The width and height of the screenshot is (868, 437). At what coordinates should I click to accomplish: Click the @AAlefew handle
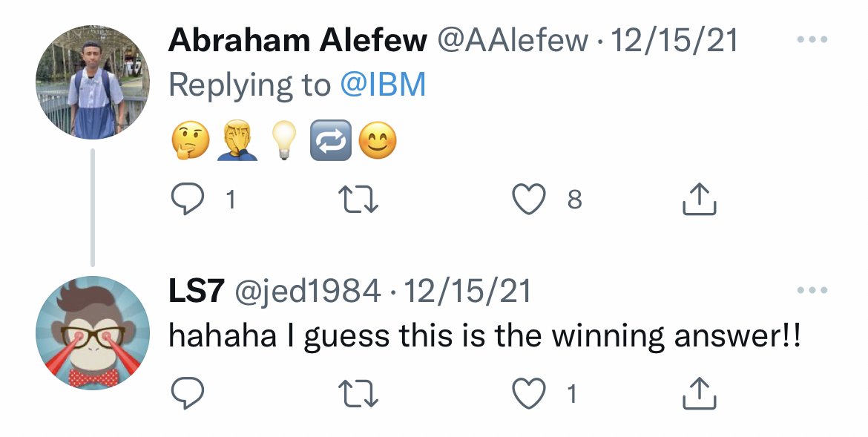(x=513, y=41)
